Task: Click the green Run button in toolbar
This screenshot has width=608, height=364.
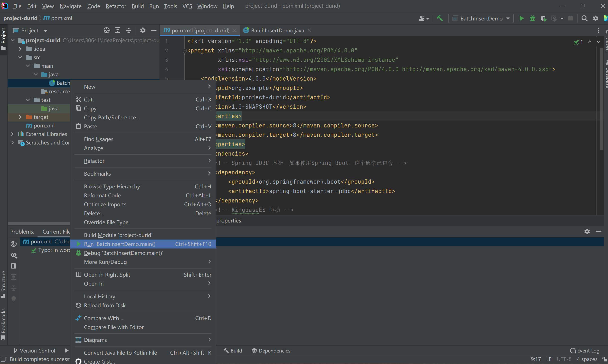Action: [x=521, y=18]
